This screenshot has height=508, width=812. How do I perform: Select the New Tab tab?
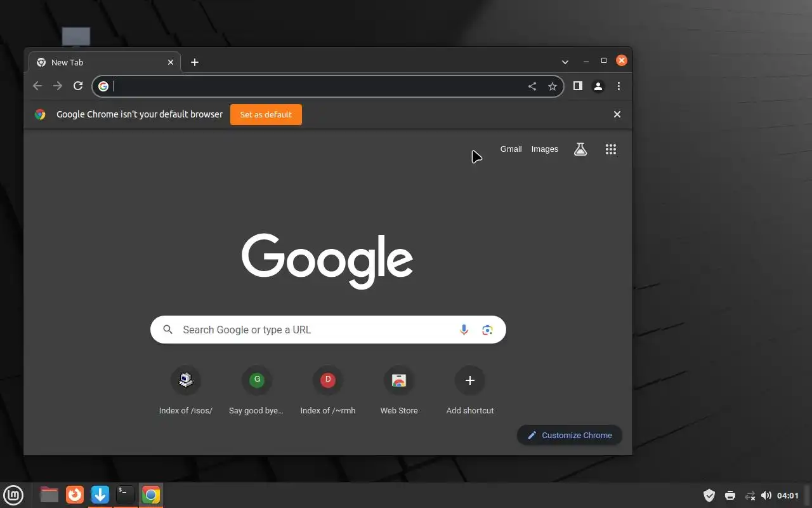[x=105, y=62]
